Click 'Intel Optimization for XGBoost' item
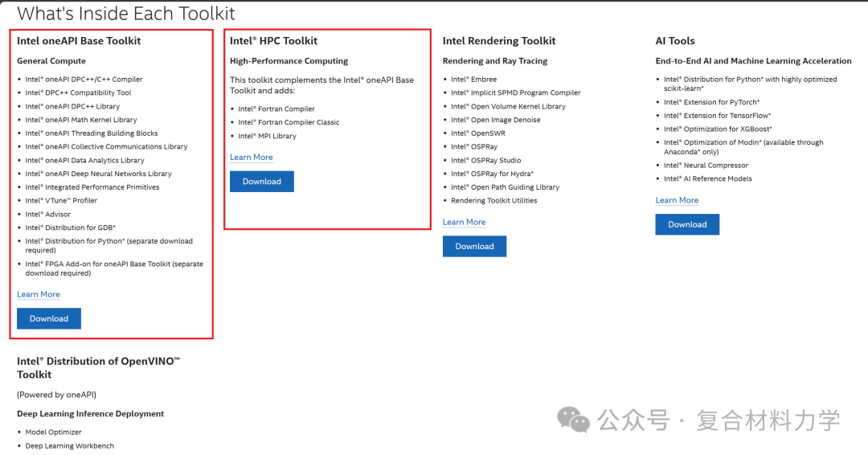Viewport: 868px width, 455px height. [x=718, y=129]
